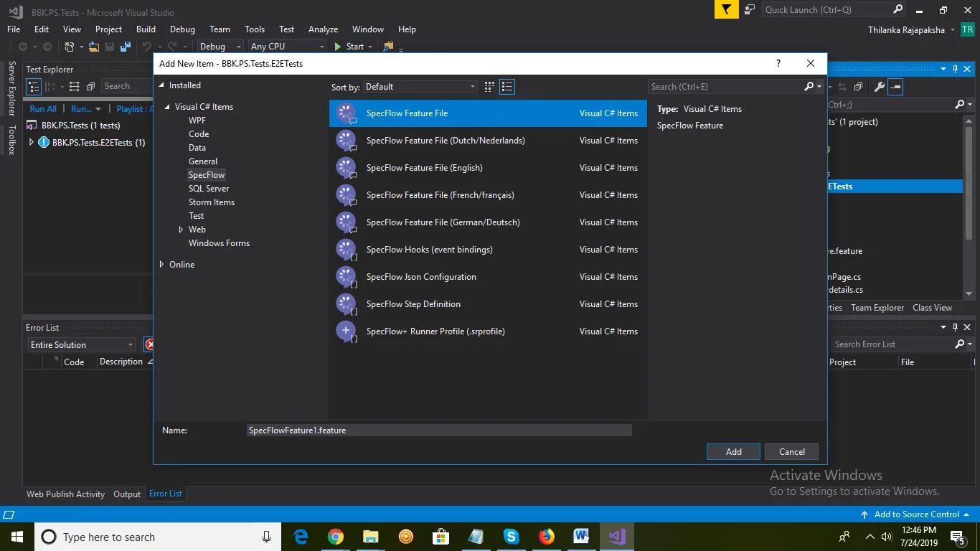Click the TR account avatar
Image resolution: width=980 pixels, height=551 pixels.
pyautogui.click(x=968, y=29)
